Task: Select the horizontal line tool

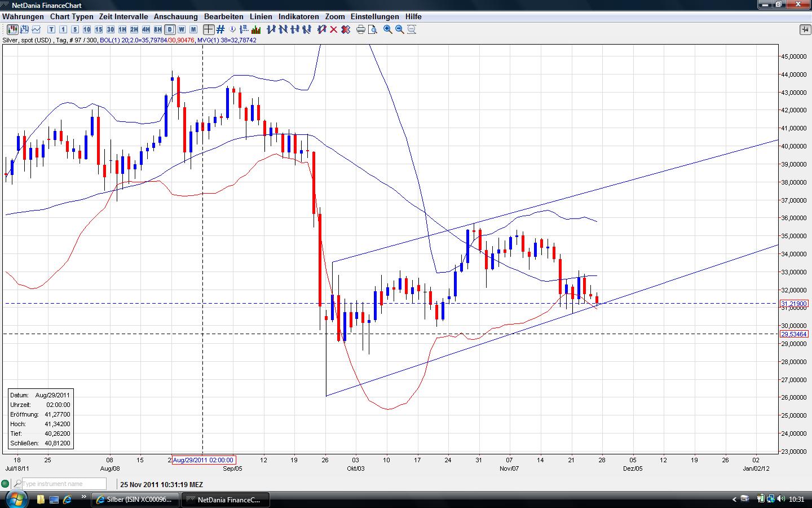Action: point(295,29)
